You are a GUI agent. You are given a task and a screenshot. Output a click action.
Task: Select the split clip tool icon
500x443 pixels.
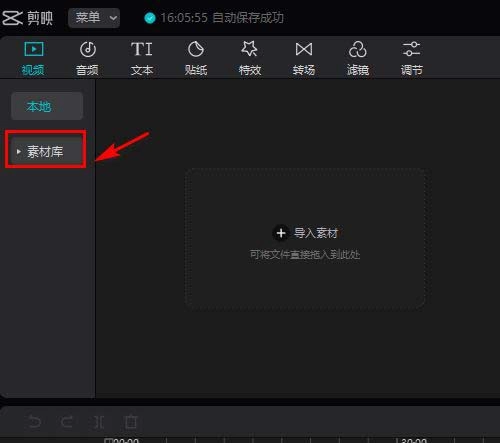[x=99, y=422]
